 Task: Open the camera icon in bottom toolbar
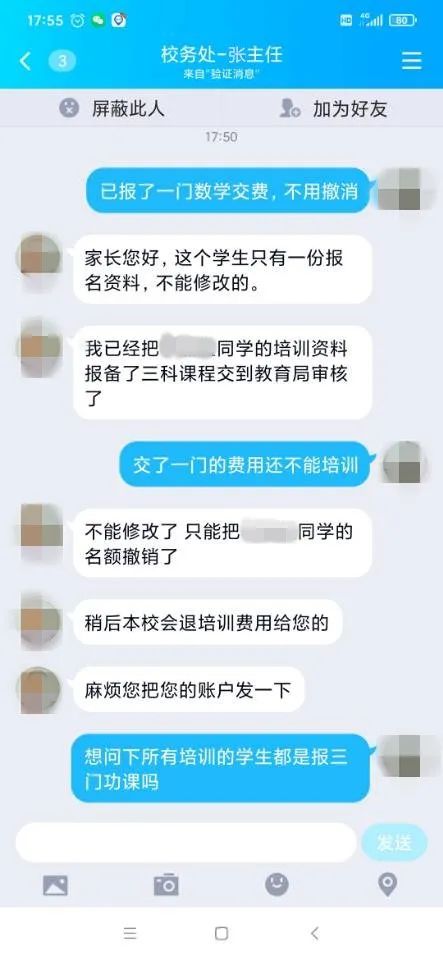tap(166, 885)
